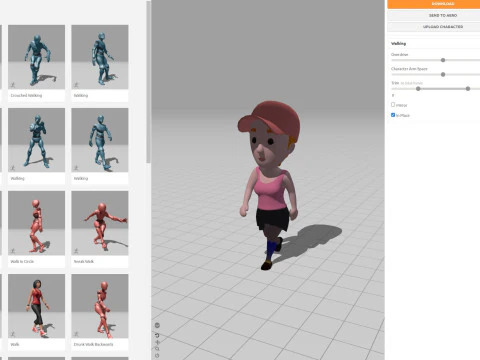Click the Send to Aero button
The height and width of the screenshot is (360, 480).
coord(434,15)
